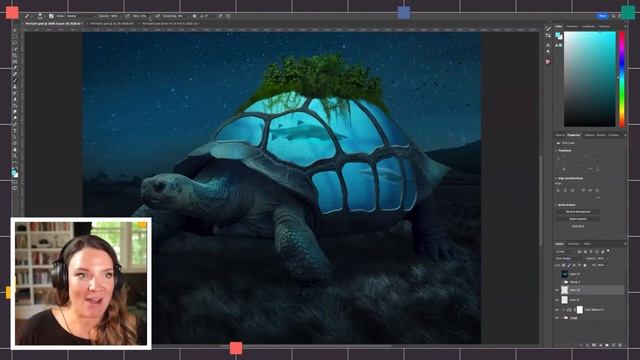This screenshot has width=640, height=360.
Task: Select the Lasso tool
Action: [15, 43]
